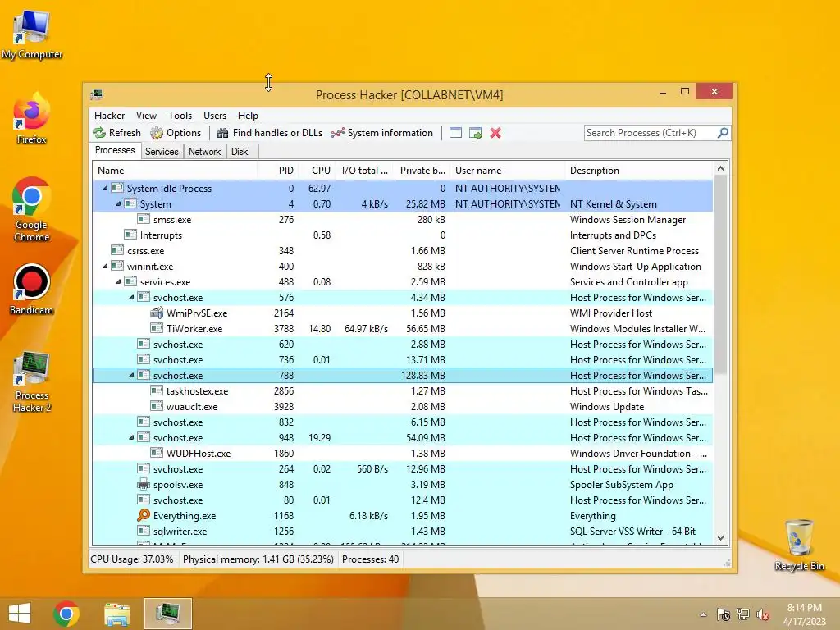Viewport: 840px width, 630px height.
Task: Open the Users menu
Action: (x=215, y=115)
